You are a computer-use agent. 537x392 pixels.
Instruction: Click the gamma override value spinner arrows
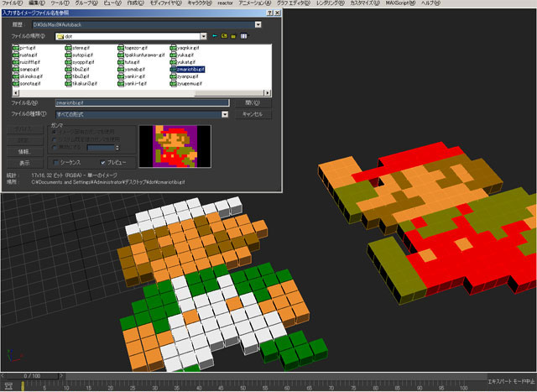tap(117, 148)
